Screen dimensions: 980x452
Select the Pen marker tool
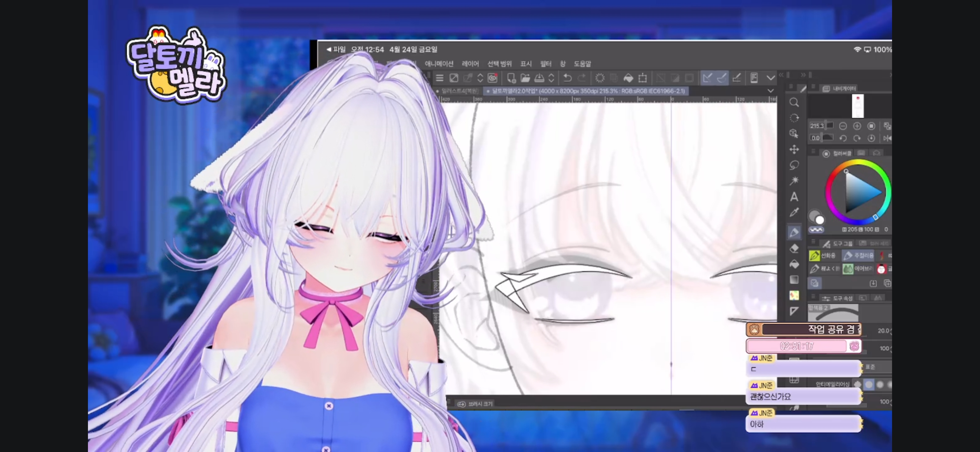794,232
